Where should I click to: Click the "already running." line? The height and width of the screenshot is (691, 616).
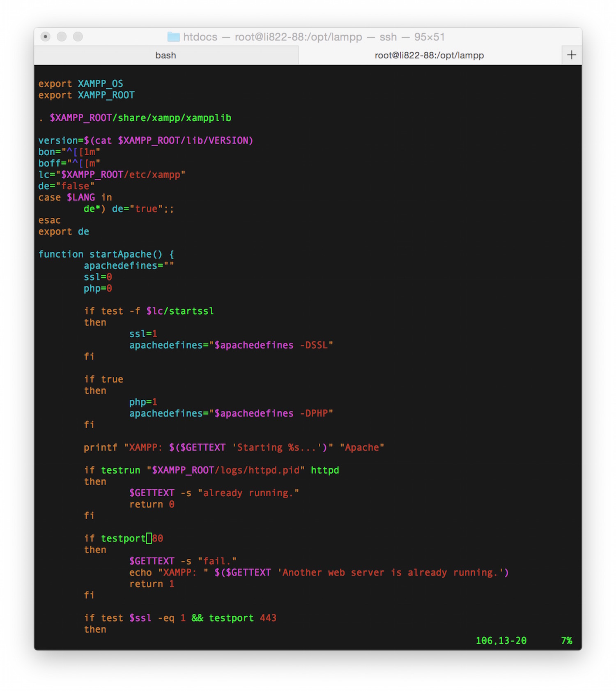(x=214, y=493)
